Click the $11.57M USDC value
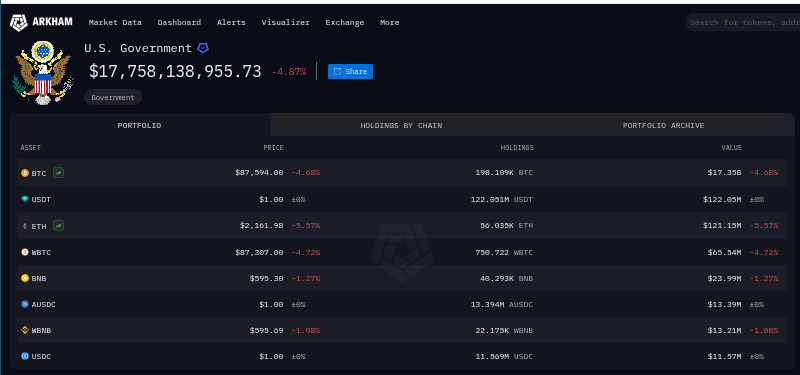 point(724,356)
